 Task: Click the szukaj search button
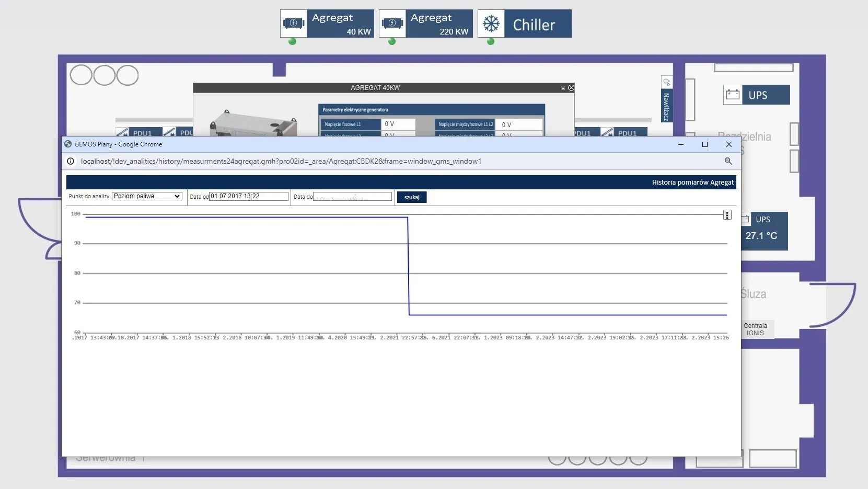click(x=412, y=197)
